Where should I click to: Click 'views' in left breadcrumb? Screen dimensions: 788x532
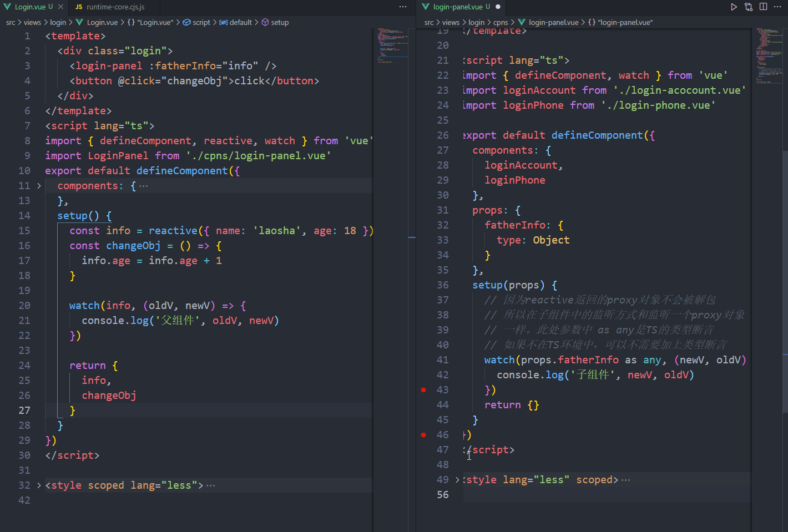32,23
